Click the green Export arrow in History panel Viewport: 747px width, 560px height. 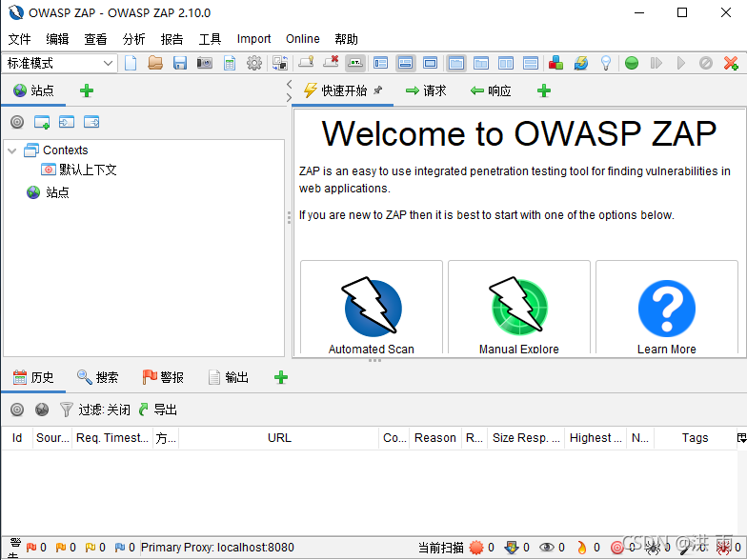click(x=143, y=410)
